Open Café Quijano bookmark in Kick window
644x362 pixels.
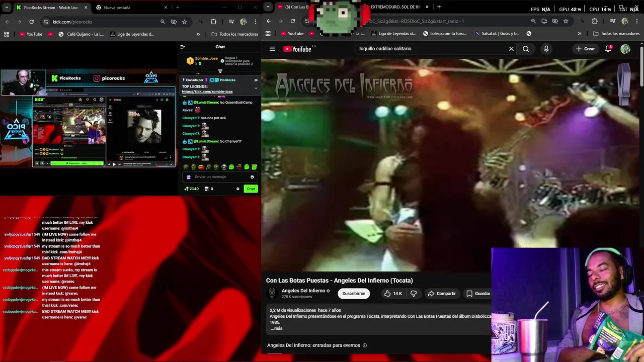(81, 34)
